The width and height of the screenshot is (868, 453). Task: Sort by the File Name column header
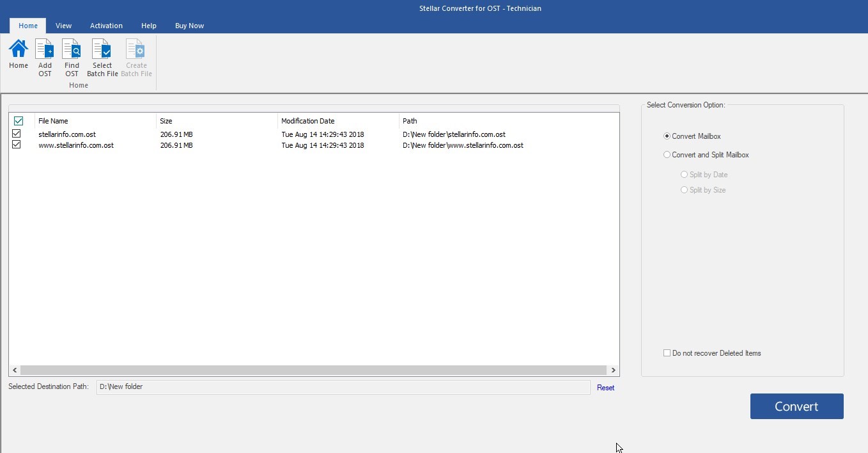point(95,121)
